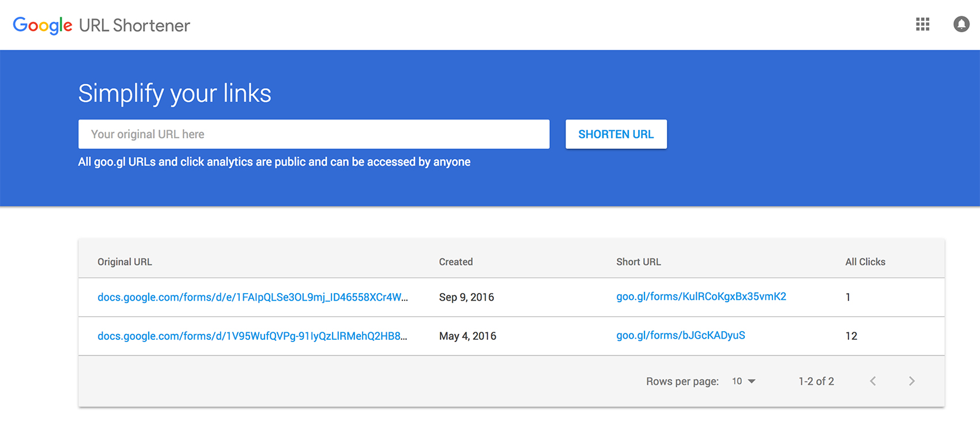
Task: Open the Google apps grid icon
Action: (x=922, y=24)
